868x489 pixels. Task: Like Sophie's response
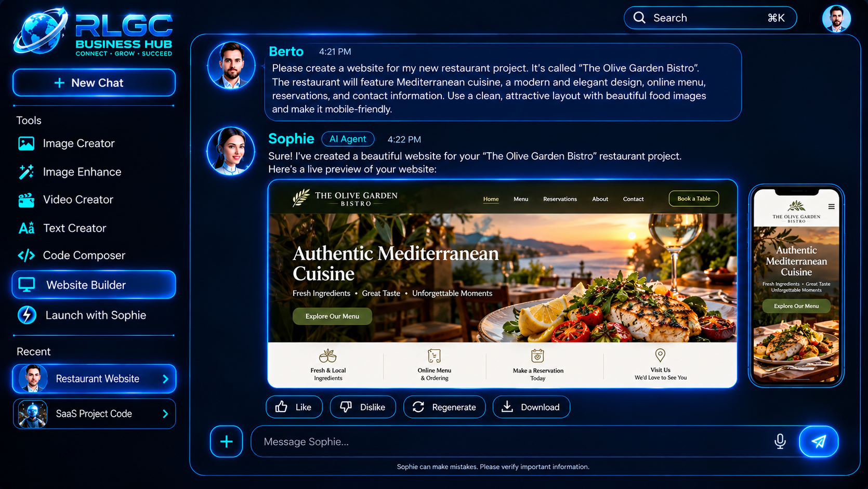tap(294, 407)
